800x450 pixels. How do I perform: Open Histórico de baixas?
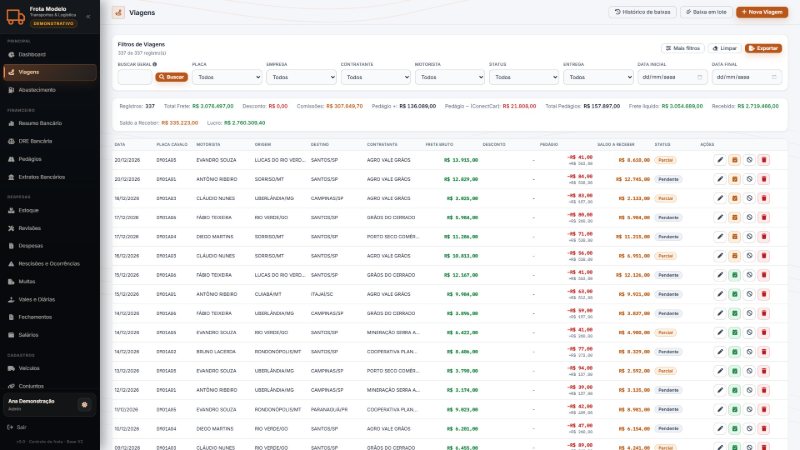pyautogui.click(x=642, y=12)
